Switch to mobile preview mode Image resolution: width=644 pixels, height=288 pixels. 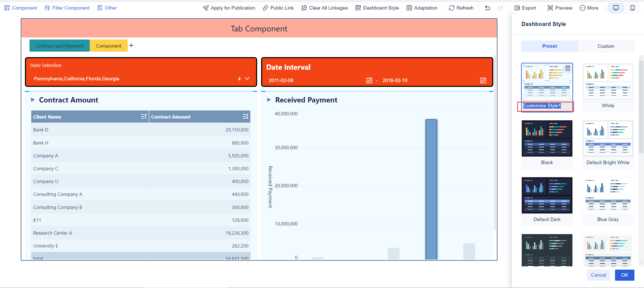tap(632, 8)
